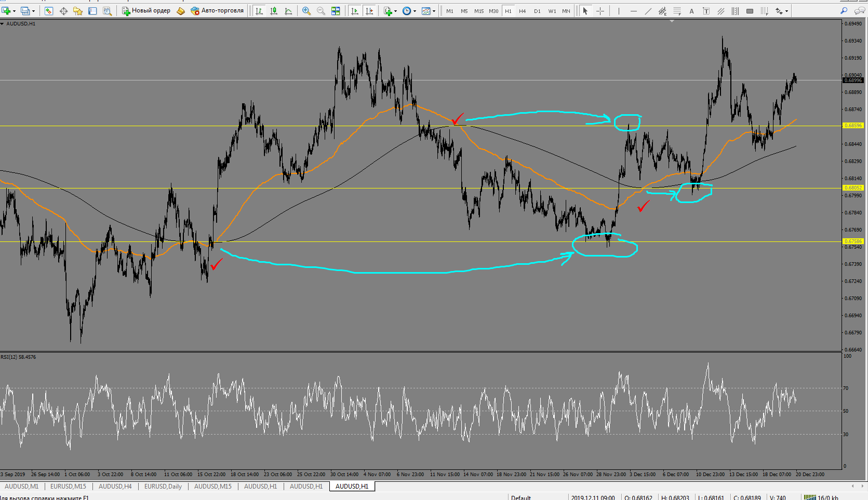Click the Zoom In magnifier icon
Image resolution: width=868 pixels, height=500 pixels.
coord(306,11)
